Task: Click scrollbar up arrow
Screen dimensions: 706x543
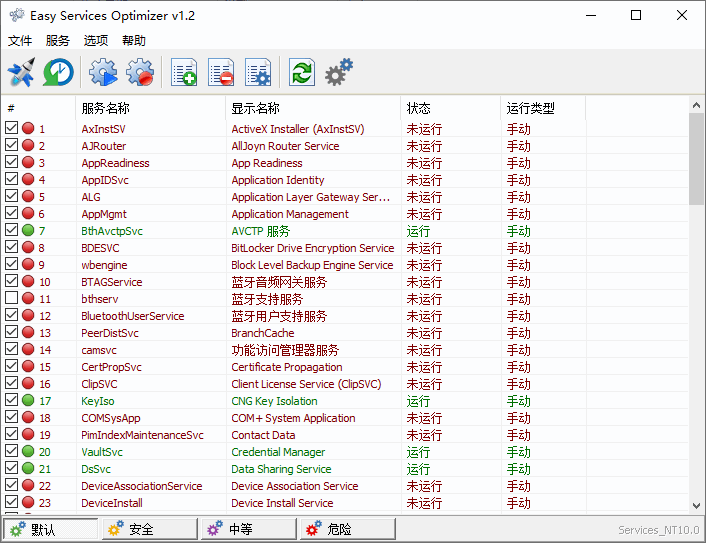Action: tap(696, 105)
